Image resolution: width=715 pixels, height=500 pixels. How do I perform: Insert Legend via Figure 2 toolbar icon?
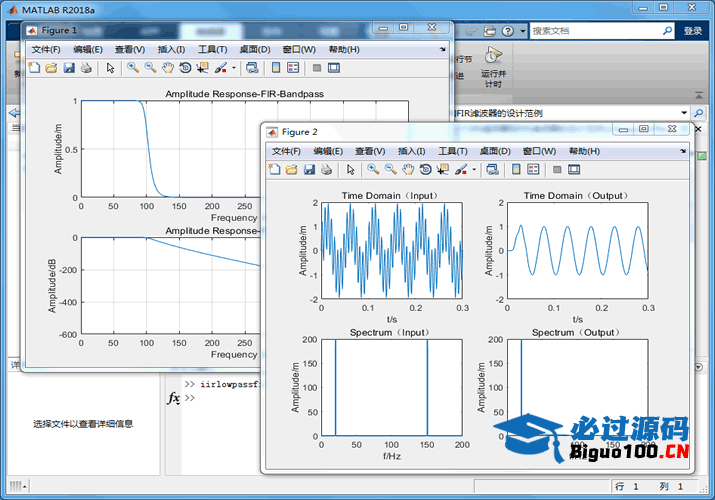tap(533, 170)
